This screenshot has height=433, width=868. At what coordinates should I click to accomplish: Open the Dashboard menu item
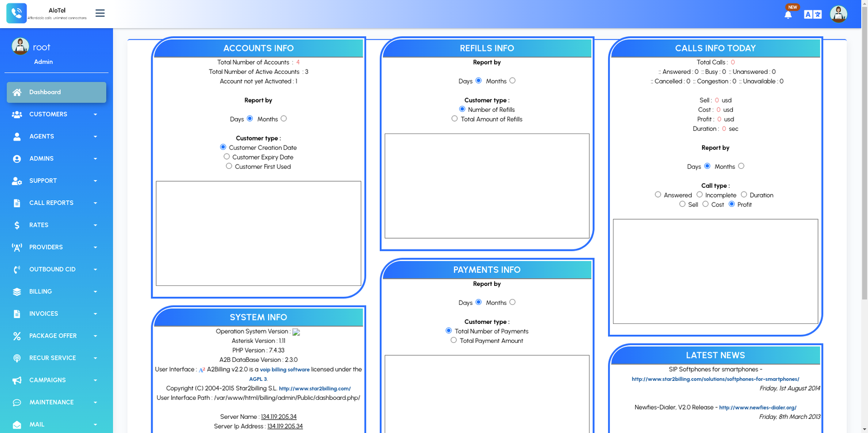coord(56,92)
